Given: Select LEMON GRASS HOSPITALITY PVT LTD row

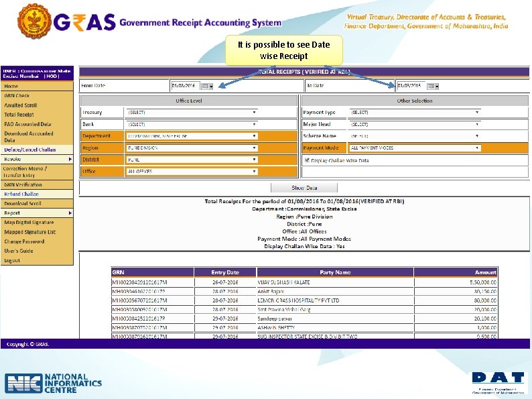Looking at the screenshot, I should [x=304, y=300].
